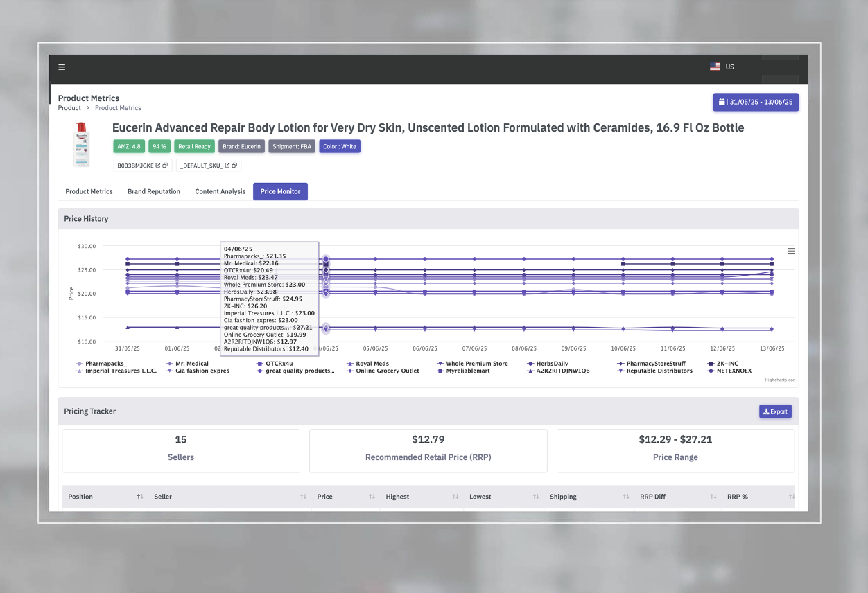Click the $12.29 - $27.21 Price Range card
Image resolution: width=868 pixels, height=593 pixels.
[675, 451]
